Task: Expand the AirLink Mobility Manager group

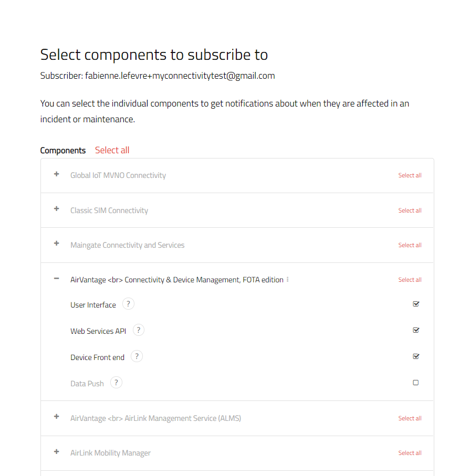Action: click(x=57, y=451)
